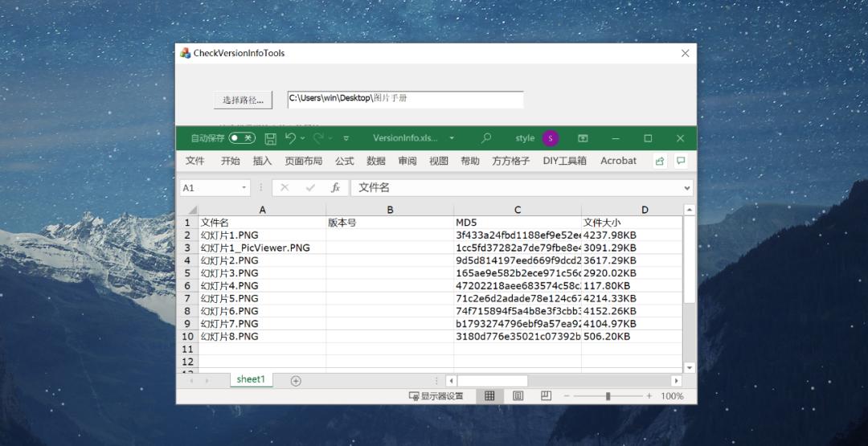
Task: Switch to Page Break Preview icon
Action: click(x=546, y=395)
